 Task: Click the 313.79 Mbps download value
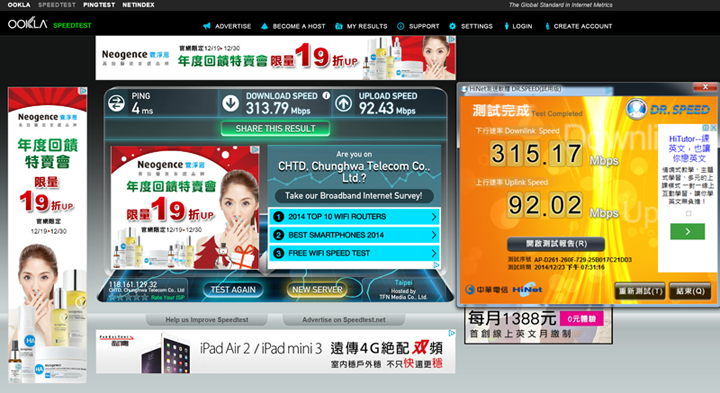[x=278, y=108]
